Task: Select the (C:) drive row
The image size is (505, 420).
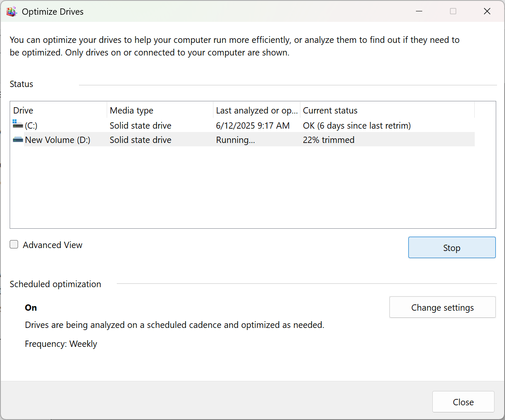Action: click(31, 125)
